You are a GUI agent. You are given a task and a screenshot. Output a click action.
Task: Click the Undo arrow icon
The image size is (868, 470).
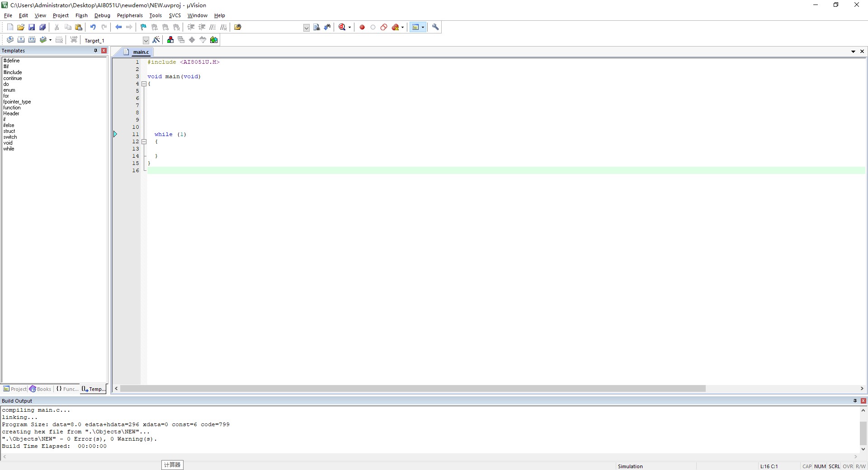tap(93, 27)
